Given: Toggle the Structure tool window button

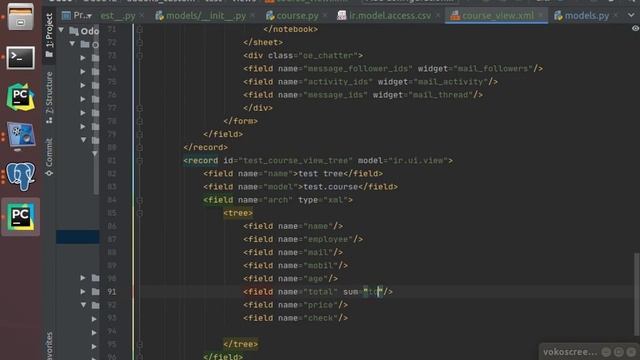Looking at the screenshot, I should pyautogui.click(x=49, y=97).
